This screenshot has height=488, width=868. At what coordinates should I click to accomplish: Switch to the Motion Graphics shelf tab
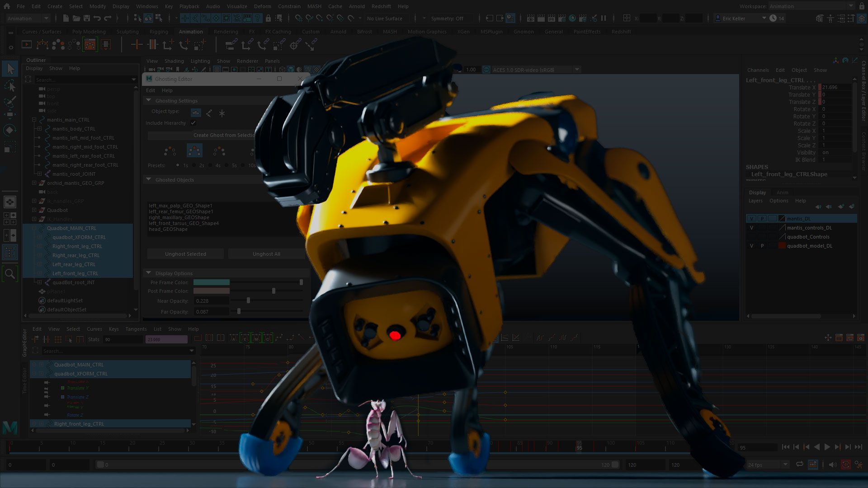[x=426, y=32]
